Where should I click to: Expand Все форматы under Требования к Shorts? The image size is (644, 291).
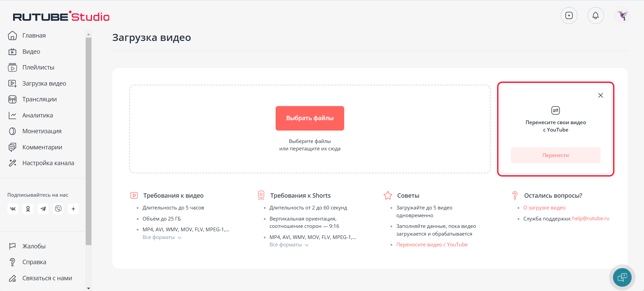(289, 245)
